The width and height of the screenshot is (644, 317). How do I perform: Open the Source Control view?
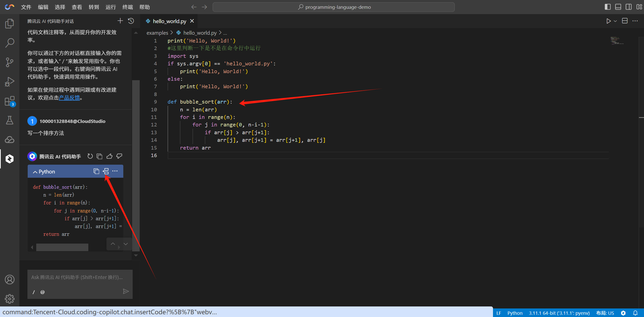click(10, 62)
